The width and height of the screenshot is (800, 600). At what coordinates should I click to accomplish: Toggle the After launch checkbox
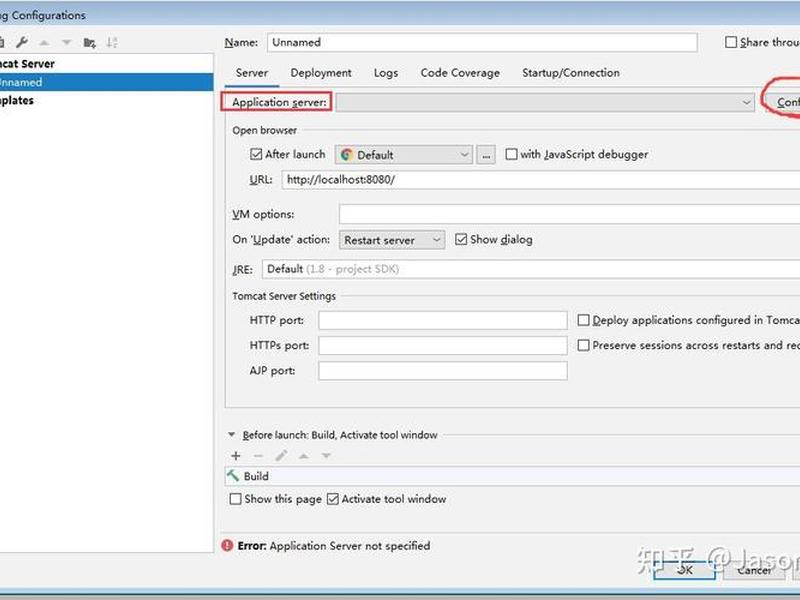tap(256, 154)
